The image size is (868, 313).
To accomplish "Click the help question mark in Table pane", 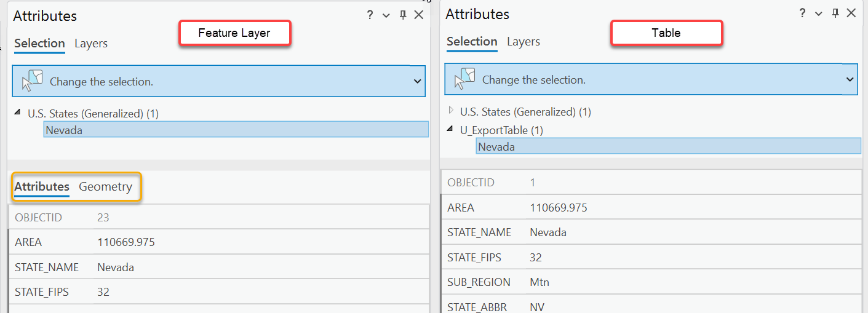I will (802, 14).
